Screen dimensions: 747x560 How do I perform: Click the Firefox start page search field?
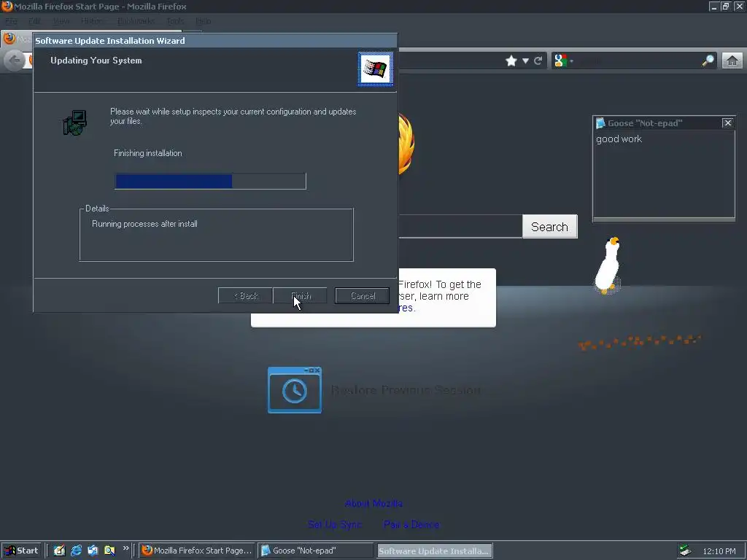(x=460, y=226)
